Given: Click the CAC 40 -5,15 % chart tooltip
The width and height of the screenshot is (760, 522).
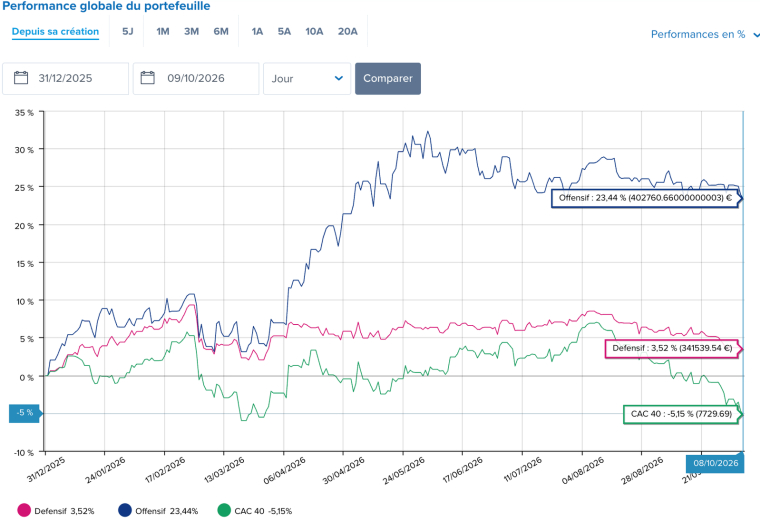Looking at the screenshot, I should [x=683, y=414].
